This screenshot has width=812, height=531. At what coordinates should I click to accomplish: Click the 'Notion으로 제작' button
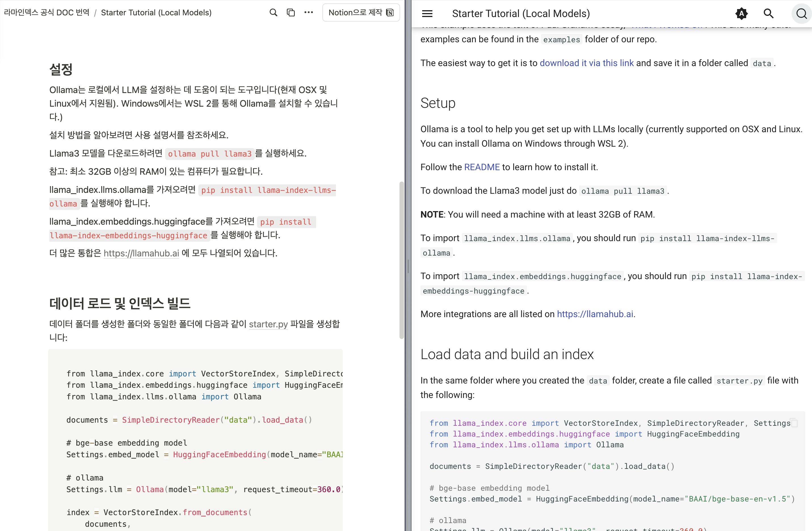[361, 12]
